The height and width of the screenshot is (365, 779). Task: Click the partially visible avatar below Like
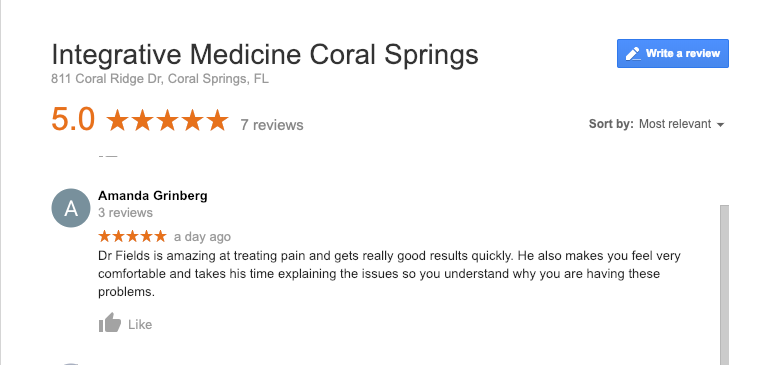pyautogui.click(x=71, y=364)
